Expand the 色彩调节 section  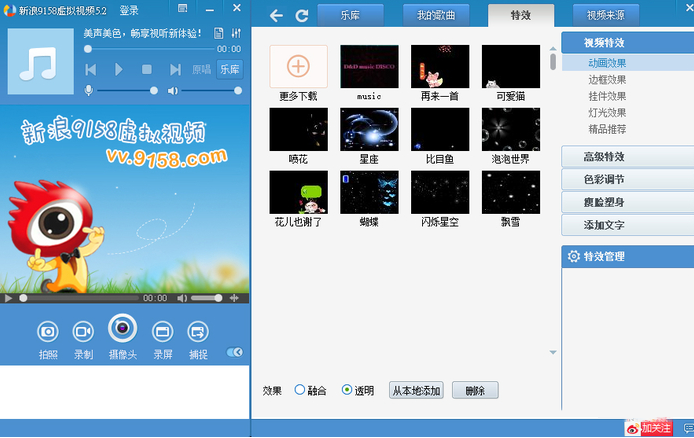coord(628,180)
